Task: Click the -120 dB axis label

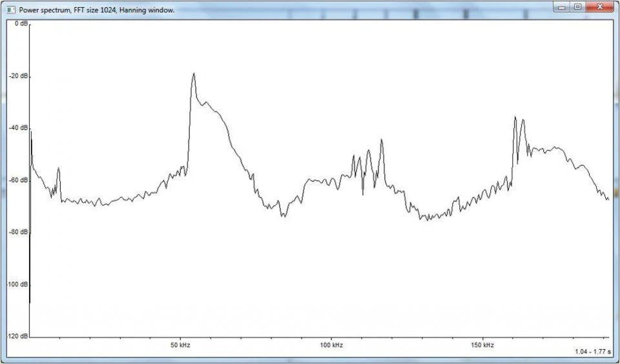Action: (x=19, y=336)
